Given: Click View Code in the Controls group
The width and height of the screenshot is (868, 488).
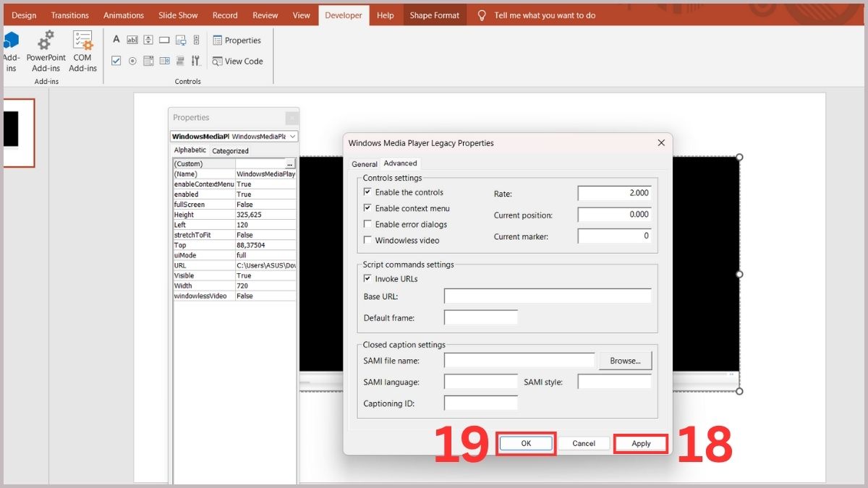Looking at the screenshot, I should (238, 61).
